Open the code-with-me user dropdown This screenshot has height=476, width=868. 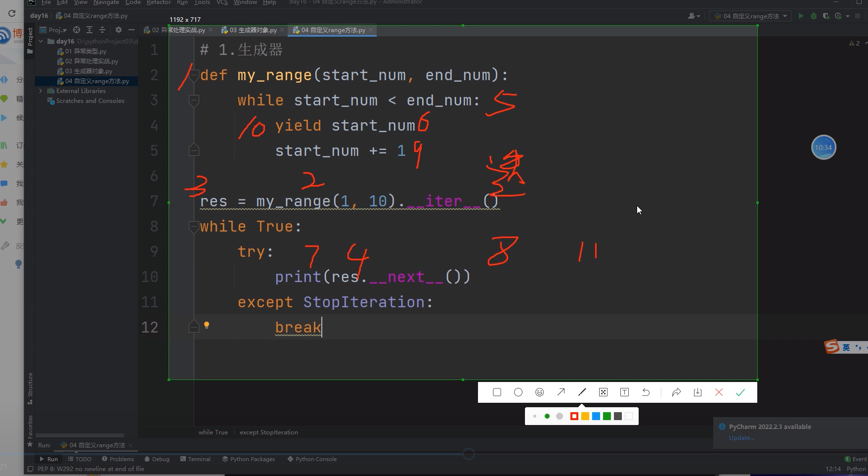click(x=694, y=16)
